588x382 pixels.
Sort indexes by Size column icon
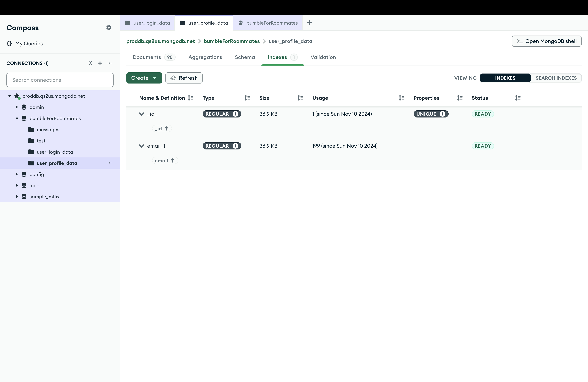pos(300,98)
